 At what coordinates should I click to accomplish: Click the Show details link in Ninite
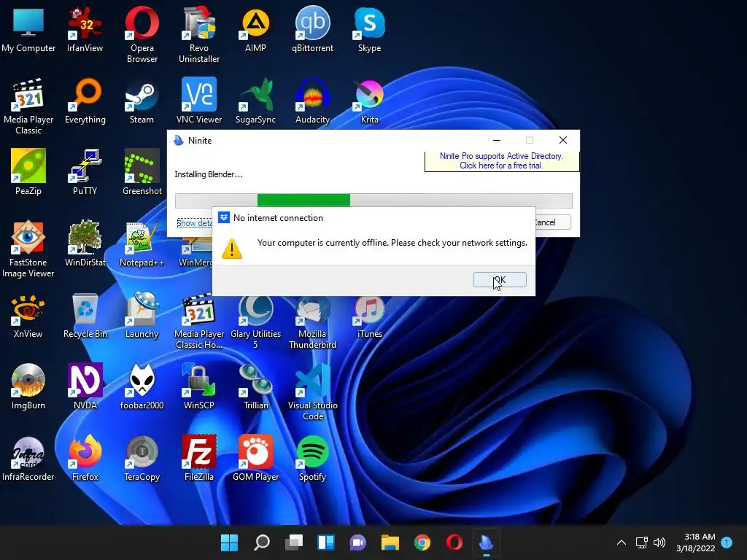pos(194,223)
